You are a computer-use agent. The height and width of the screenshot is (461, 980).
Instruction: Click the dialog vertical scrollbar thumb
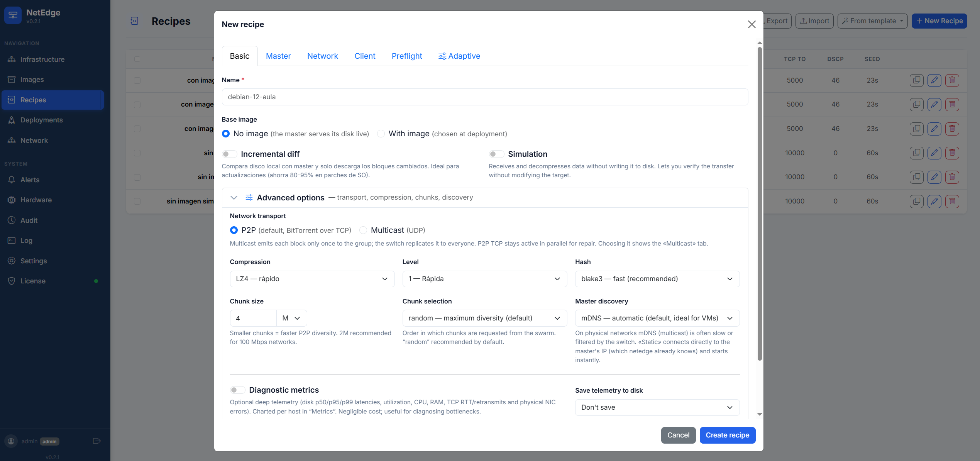click(x=760, y=204)
